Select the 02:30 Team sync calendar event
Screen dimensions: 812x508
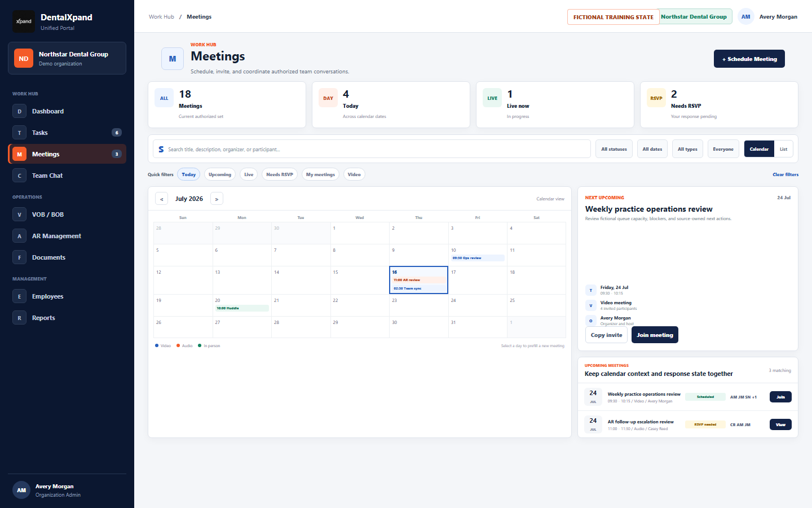418,288
